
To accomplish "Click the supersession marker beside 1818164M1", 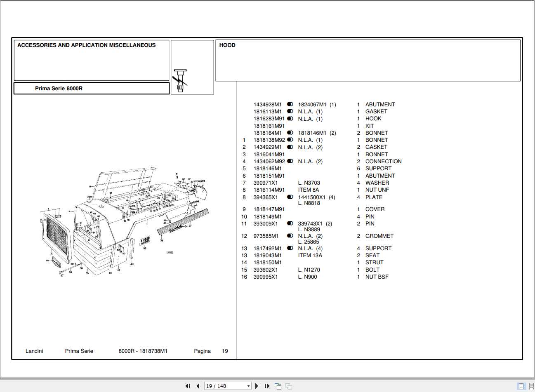I will pyautogui.click(x=290, y=133).
